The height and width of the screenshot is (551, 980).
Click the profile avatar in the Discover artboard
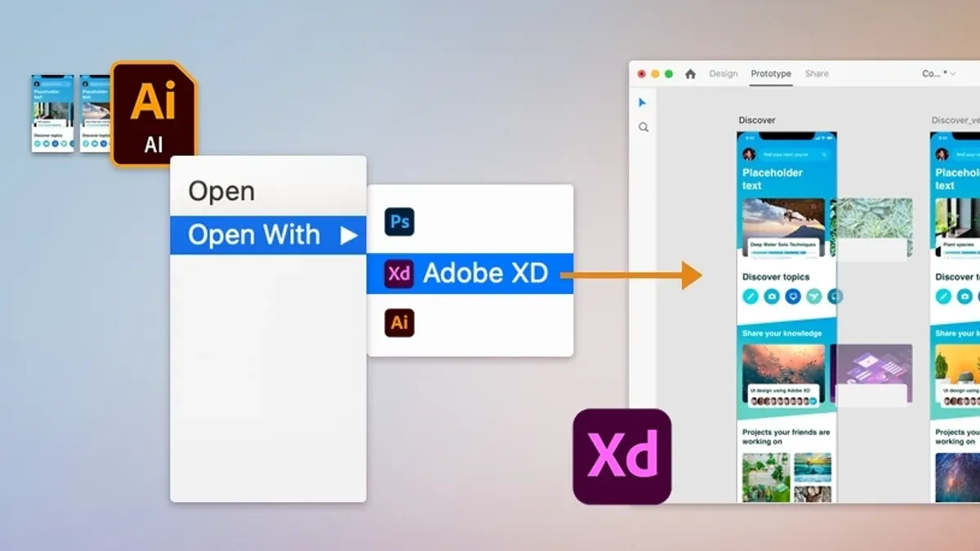(749, 153)
